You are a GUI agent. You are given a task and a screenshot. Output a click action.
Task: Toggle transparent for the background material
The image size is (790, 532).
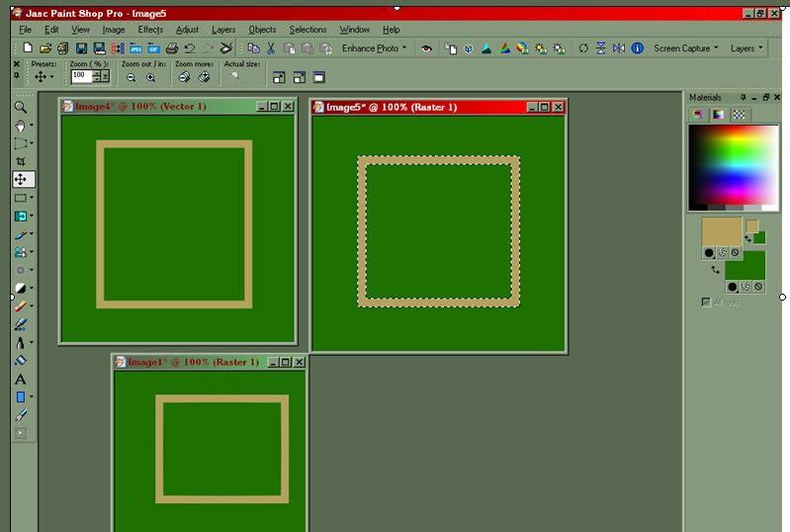[757, 287]
